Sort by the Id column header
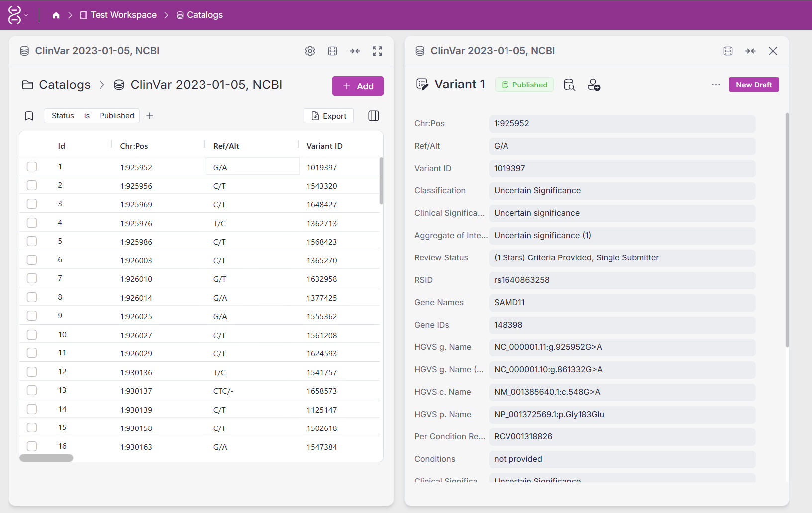This screenshot has height=513, width=812. point(62,146)
